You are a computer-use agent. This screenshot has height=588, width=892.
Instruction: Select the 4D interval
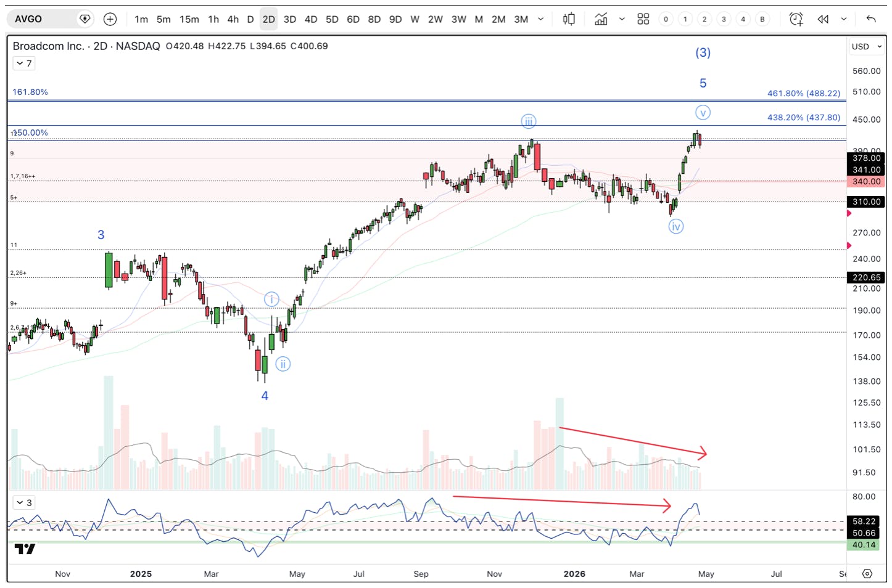click(x=311, y=19)
